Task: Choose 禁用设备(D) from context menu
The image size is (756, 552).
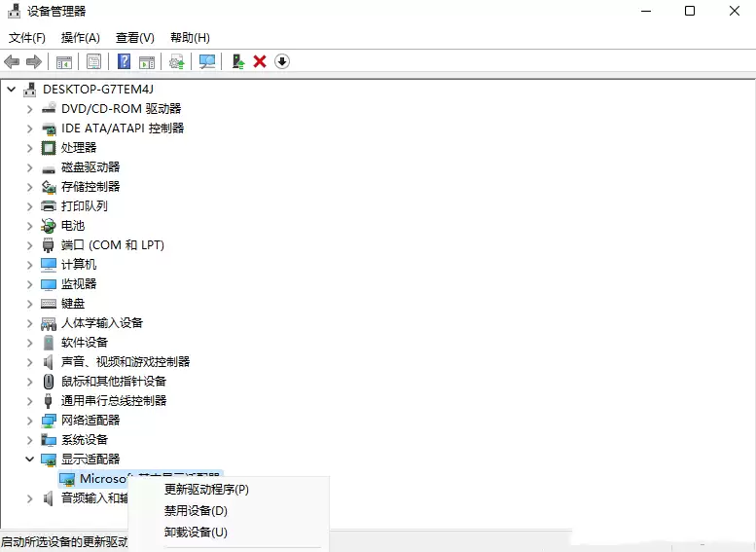Action: click(196, 510)
